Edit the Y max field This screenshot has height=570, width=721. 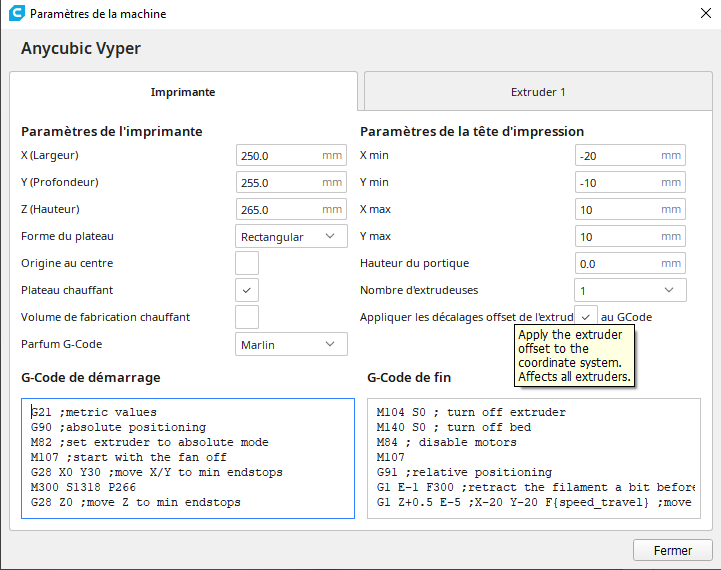pyautogui.click(x=630, y=236)
